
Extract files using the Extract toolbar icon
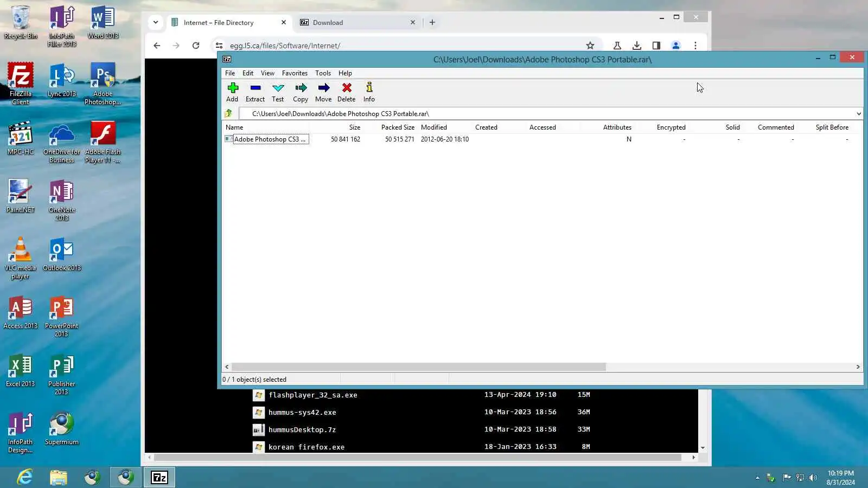pos(255,92)
